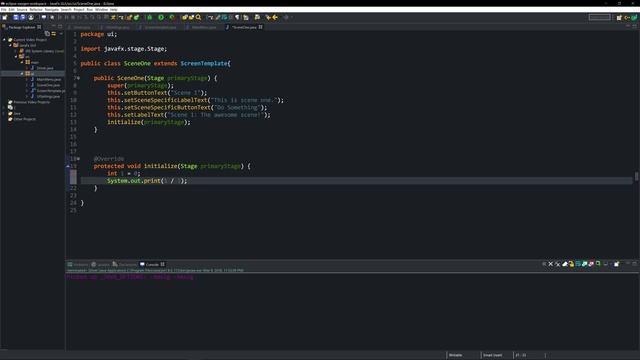640x360 pixels.
Task: Toggle Link with Editor in Package Explorer
Action: point(53,33)
